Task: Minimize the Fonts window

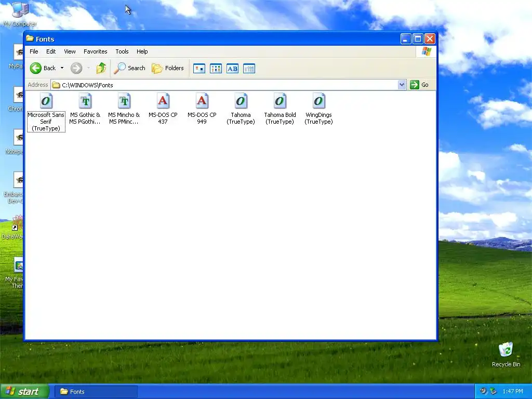Action: [405, 39]
